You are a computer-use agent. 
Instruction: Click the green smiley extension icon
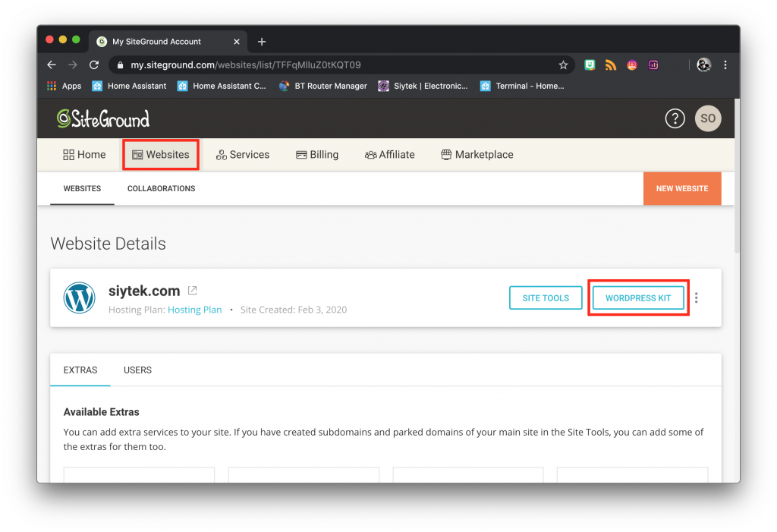(590, 65)
